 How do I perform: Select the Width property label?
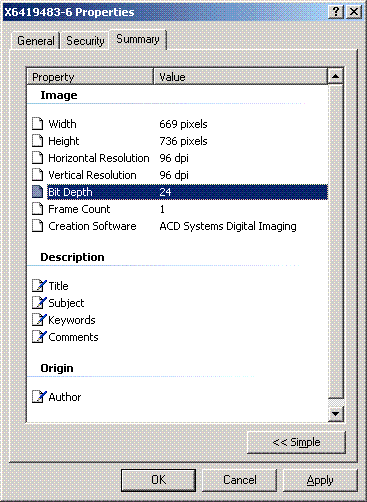(x=62, y=124)
